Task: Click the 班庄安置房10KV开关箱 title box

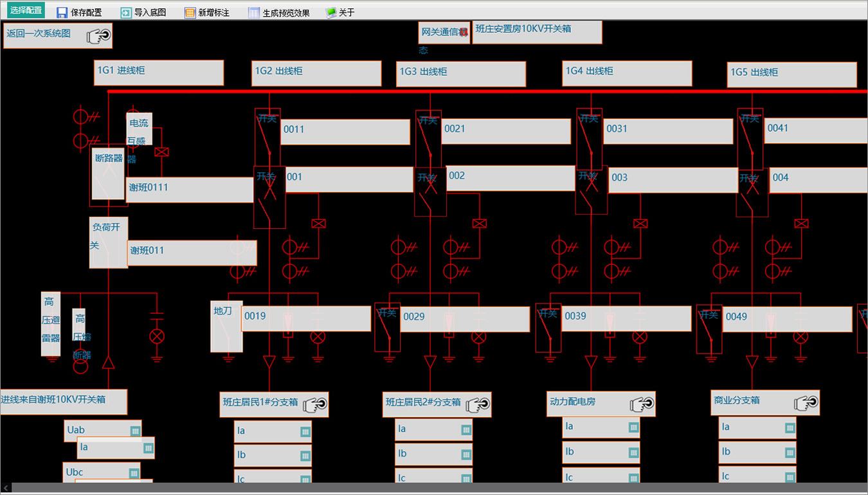Action: coord(537,32)
